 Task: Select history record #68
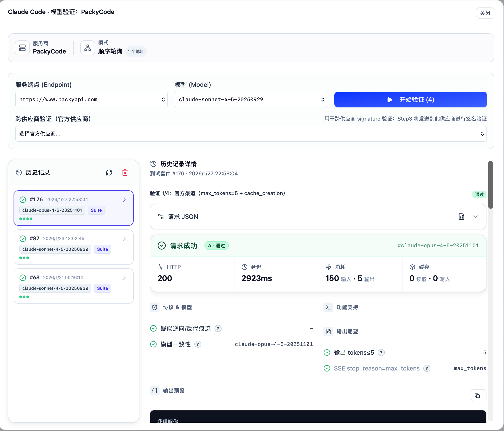pyautogui.click(x=74, y=286)
